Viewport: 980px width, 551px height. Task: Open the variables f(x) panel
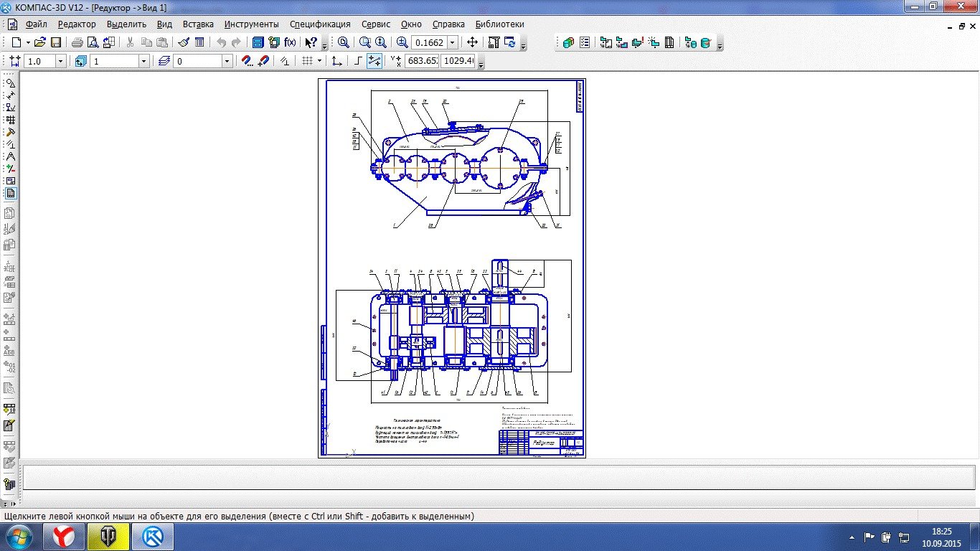click(290, 42)
